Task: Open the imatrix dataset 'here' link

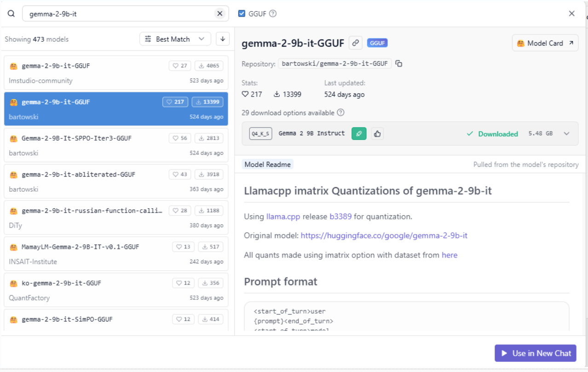Action: (x=450, y=255)
